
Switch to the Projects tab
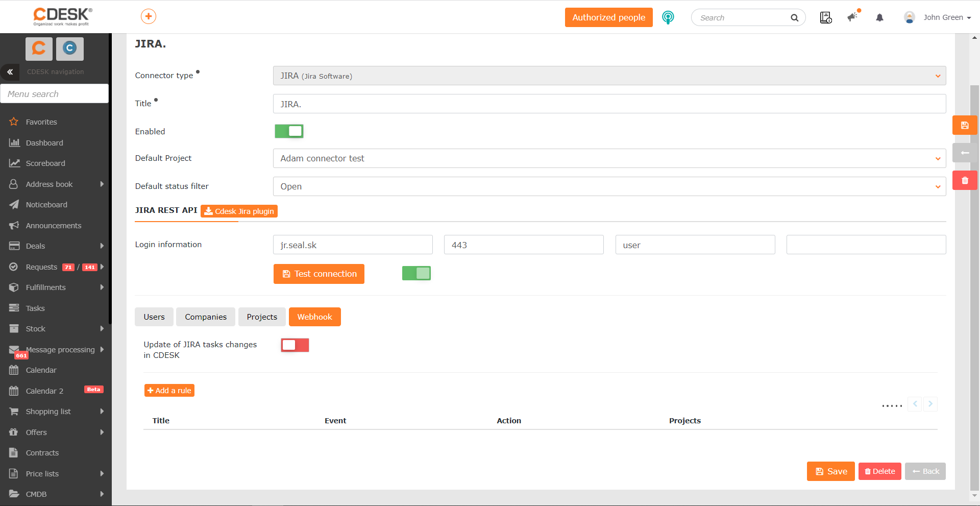point(262,317)
